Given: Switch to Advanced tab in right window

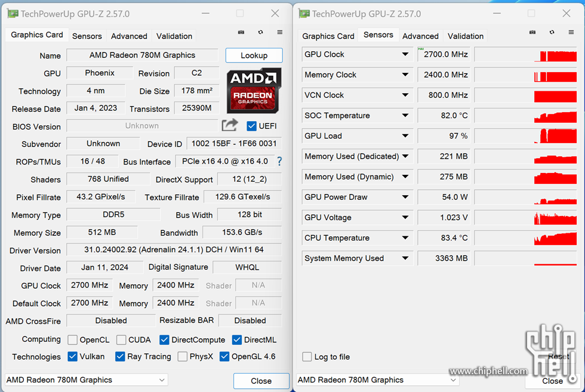Looking at the screenshot, I should (x=420, y=36).
